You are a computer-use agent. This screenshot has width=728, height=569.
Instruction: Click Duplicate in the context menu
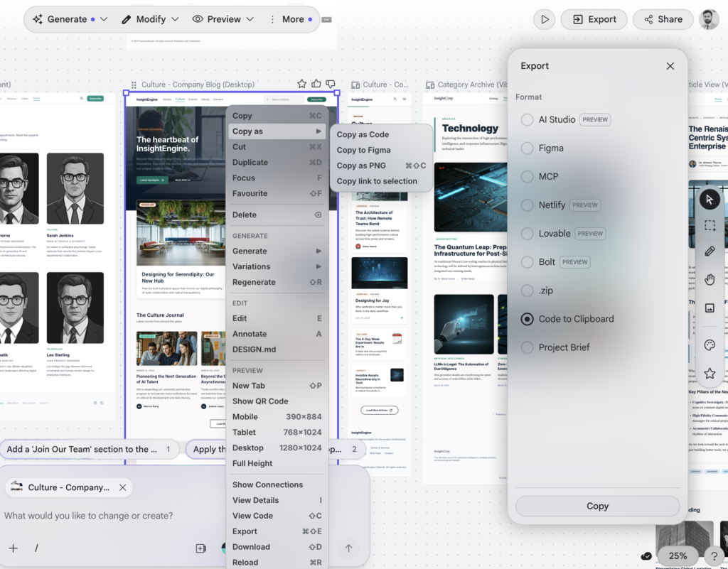(277, 162)
